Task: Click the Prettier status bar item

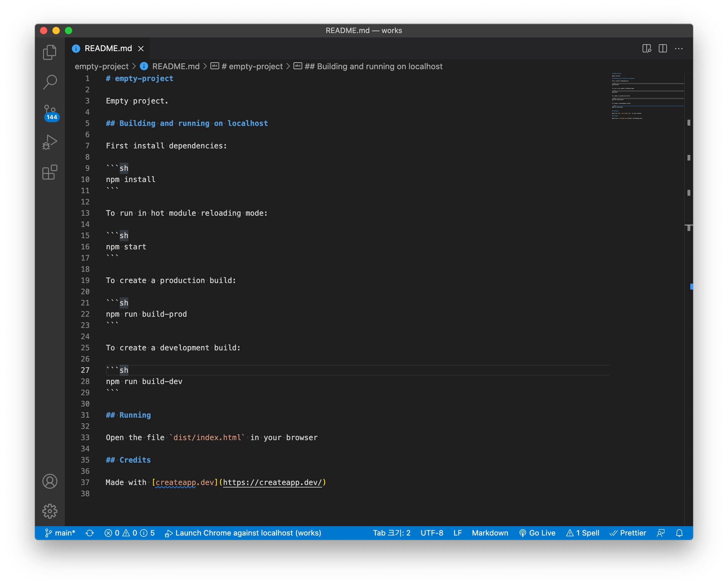Action: (x=628, y=533)
